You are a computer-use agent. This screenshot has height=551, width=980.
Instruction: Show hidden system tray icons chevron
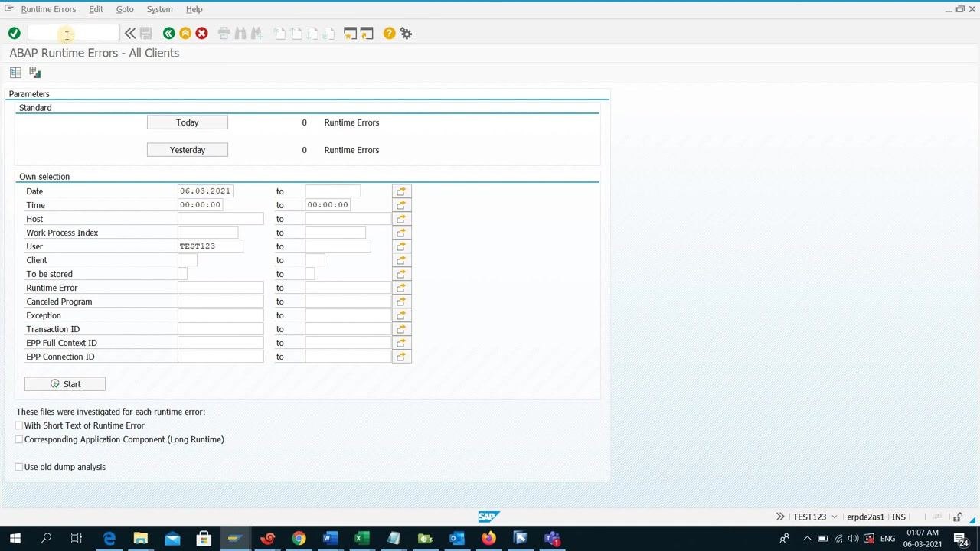806,538
